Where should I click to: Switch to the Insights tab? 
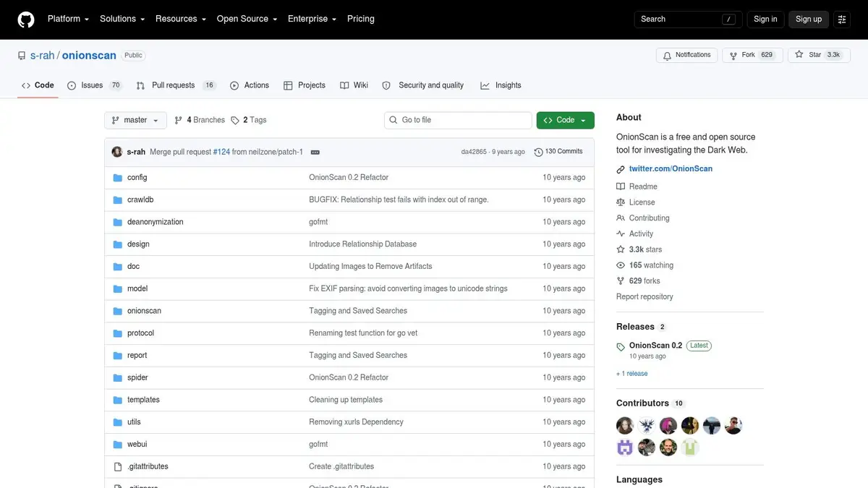tap(501, 85)
